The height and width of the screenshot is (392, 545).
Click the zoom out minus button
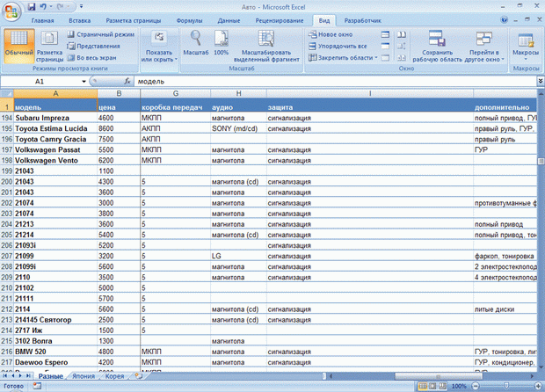click(476, 386)
